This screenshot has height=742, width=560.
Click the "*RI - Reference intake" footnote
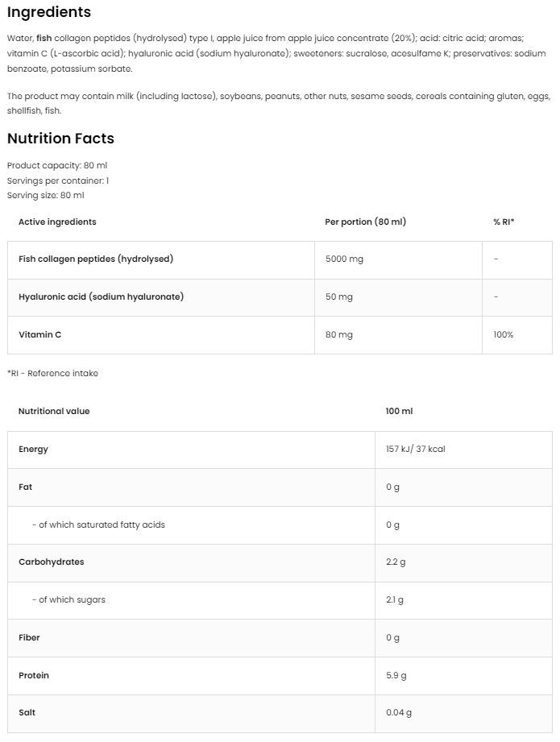52,373
